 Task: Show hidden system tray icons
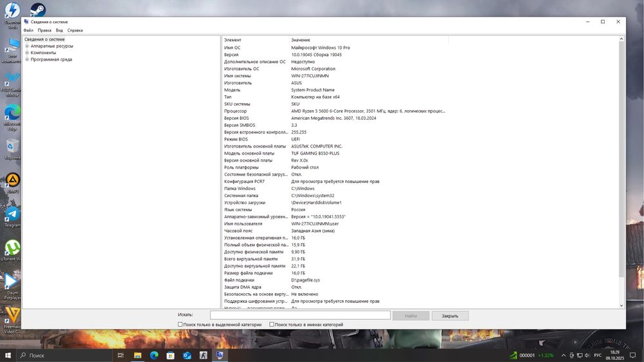[x=563, y=356]
